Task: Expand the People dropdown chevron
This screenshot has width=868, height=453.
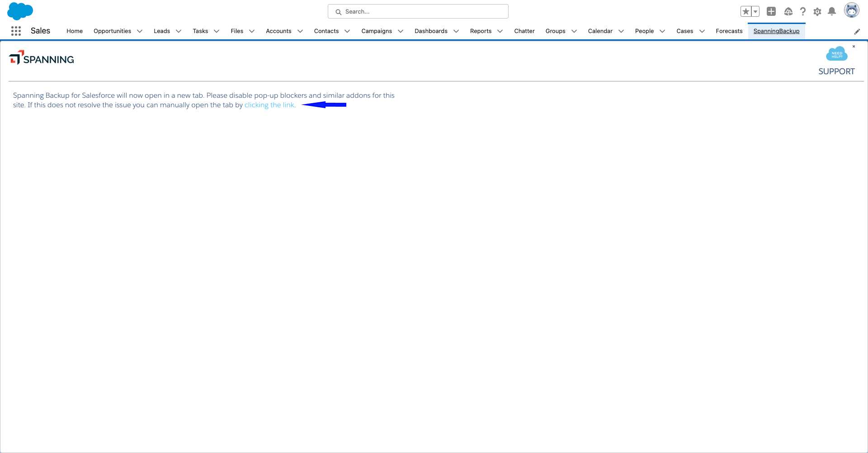Action: pos(662,31)
